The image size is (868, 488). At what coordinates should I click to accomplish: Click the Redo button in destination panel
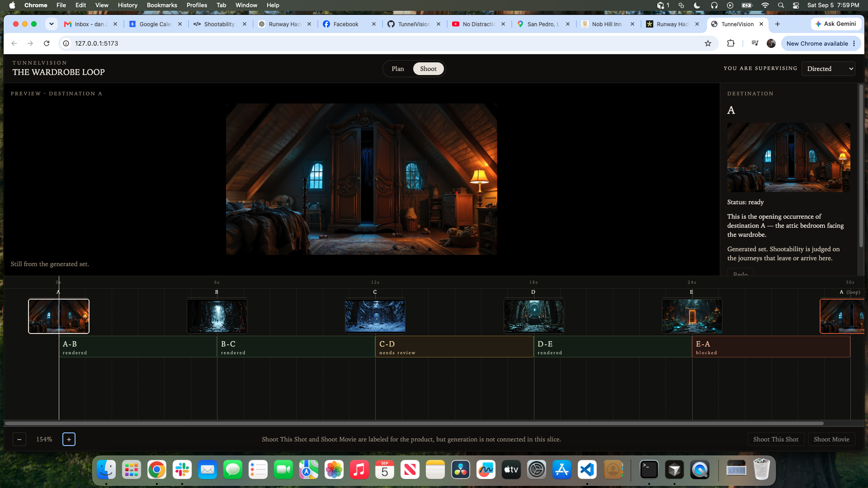[x=741, y=273]
